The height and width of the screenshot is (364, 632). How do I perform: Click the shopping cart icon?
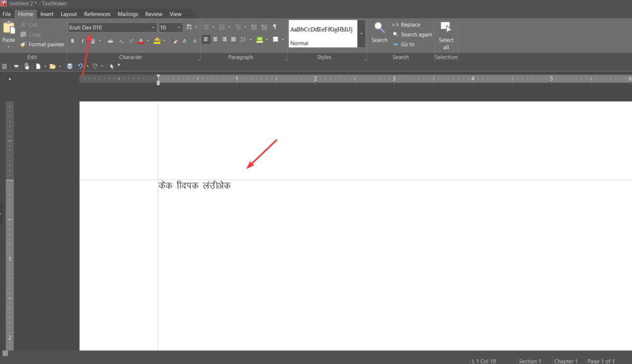tap(16, 67)
